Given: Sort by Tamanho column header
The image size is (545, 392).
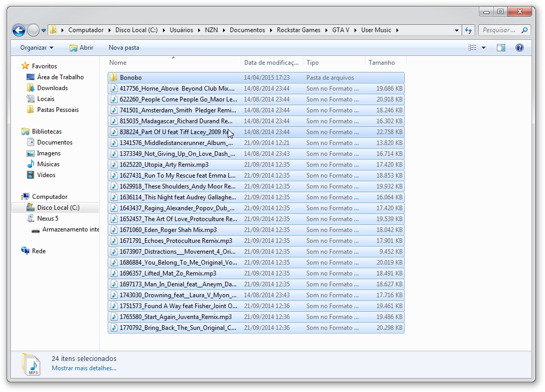Looking at the screenshot, I should 381,63.
